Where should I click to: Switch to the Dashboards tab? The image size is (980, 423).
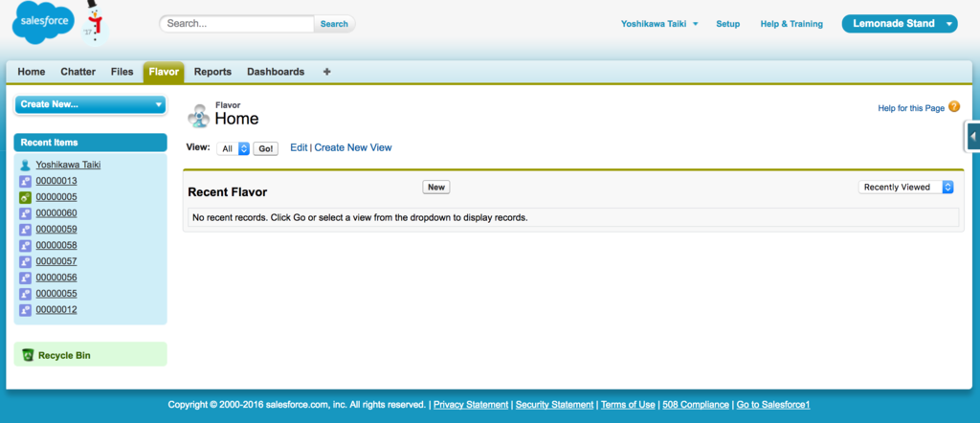point(276,72)
